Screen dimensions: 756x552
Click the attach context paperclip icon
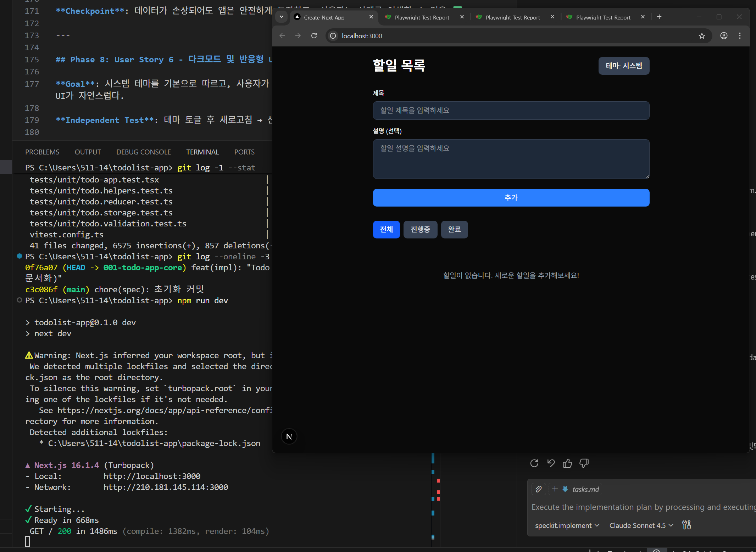[x=538, y=489]
